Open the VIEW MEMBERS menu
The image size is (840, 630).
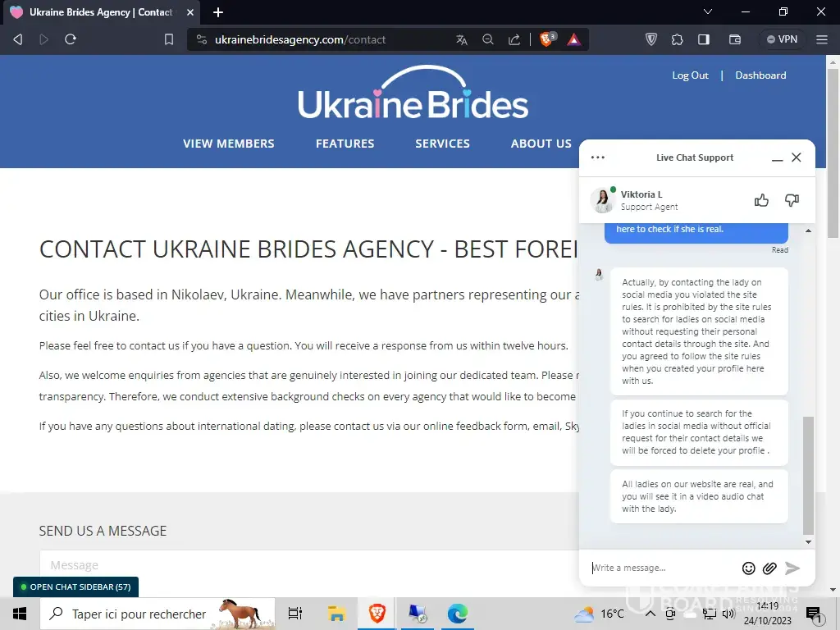click(x=229, y=144)
